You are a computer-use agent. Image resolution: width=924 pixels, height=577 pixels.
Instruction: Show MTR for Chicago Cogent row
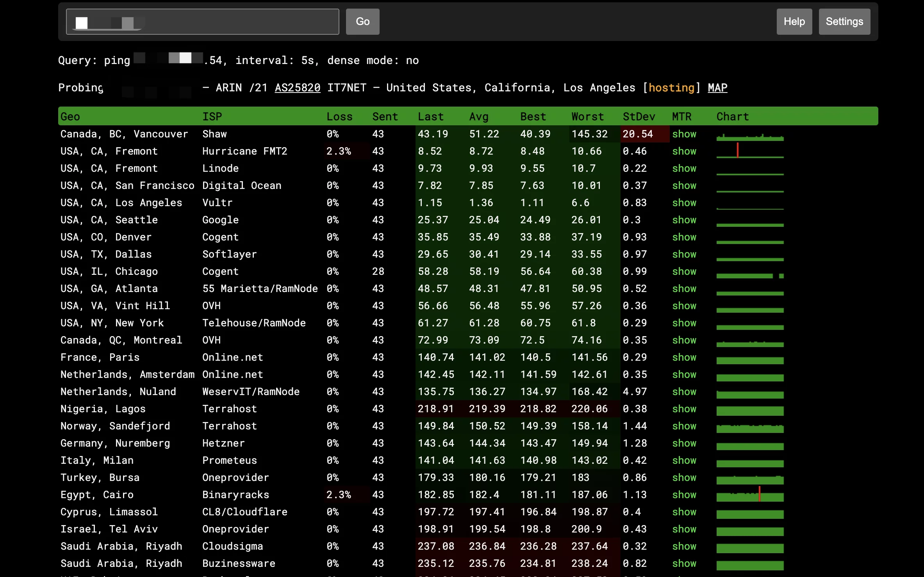click(684, 272)
